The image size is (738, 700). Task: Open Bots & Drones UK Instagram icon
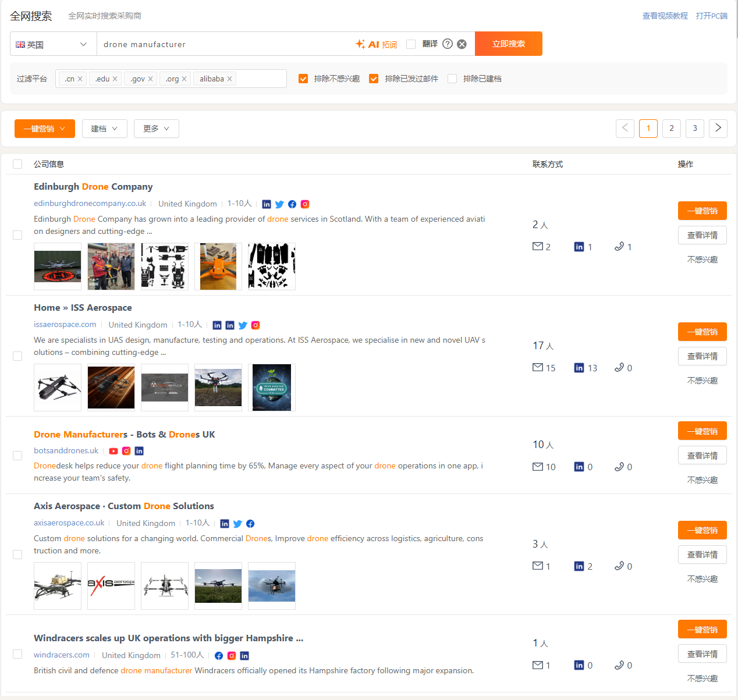pos(126,451)
